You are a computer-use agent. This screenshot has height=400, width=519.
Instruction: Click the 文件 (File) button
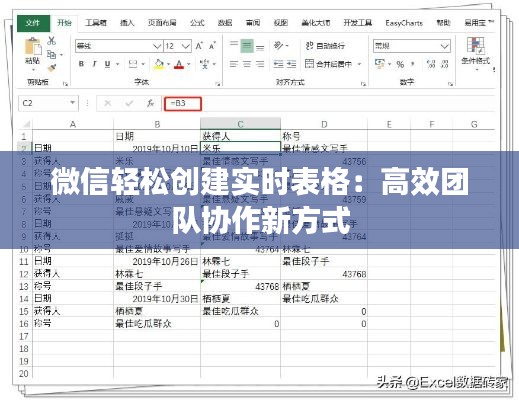(33, 23)
